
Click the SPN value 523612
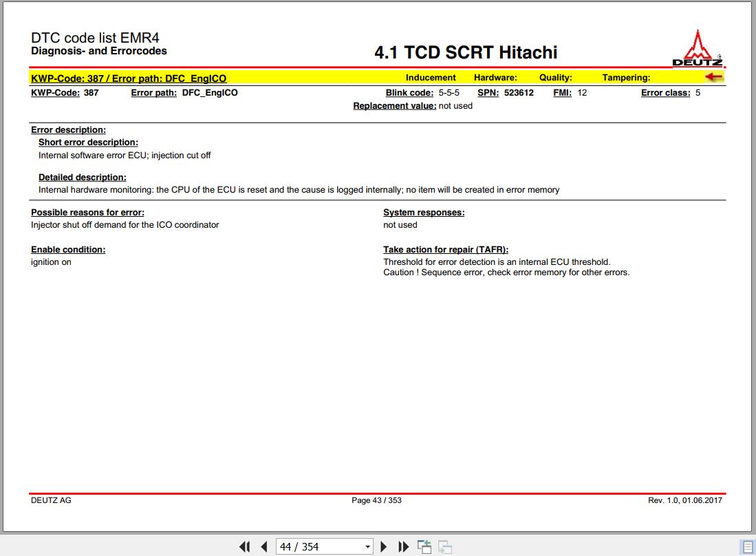(x=519, y=93)
